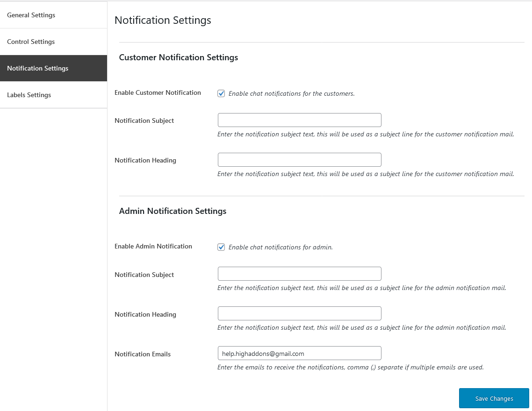Select the Notification Settings tab
The image size is (532, 411).
click(x=54, y=68)
